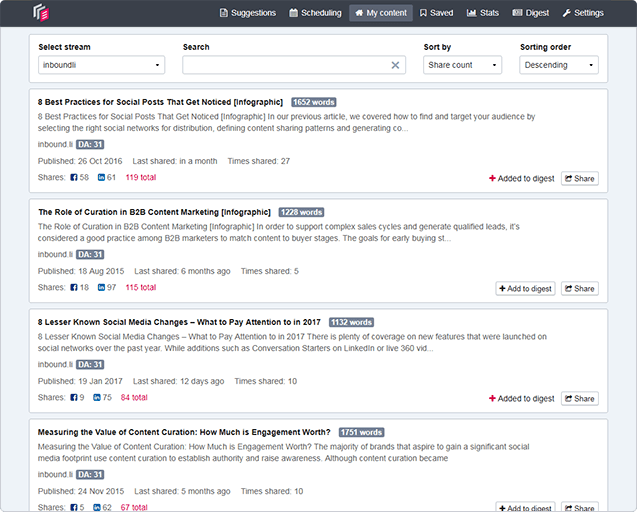Viewport: 637px width, 512px height.
Task: Select the My content tab
Action: click(381, 13)
